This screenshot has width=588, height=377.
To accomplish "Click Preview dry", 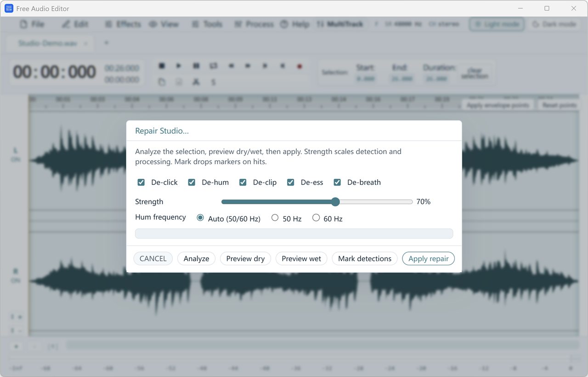I will pyautogui.click(x=246, y=258).
